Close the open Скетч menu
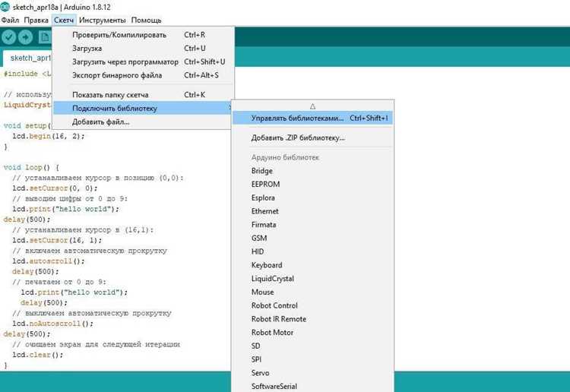Screen dimensions: 570x392 pos(64,20)
